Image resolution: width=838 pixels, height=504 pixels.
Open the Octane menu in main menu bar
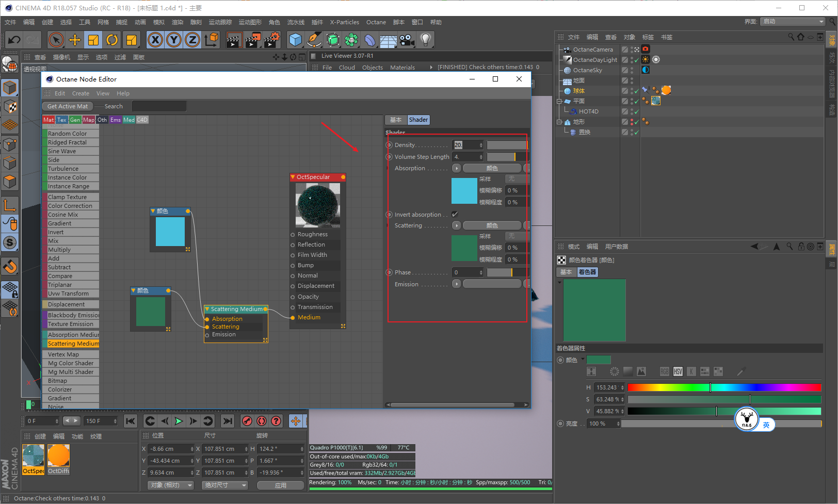click(x=376, y=22)
